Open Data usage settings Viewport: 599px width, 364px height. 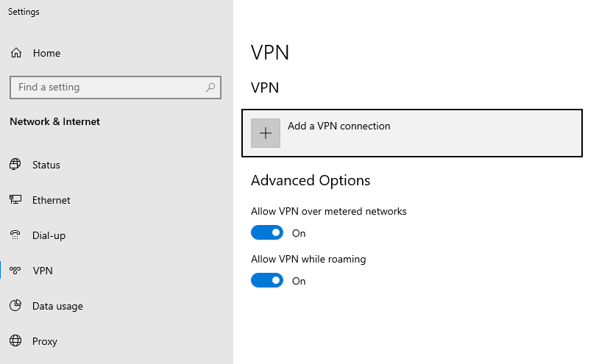(x=57, y=306)
